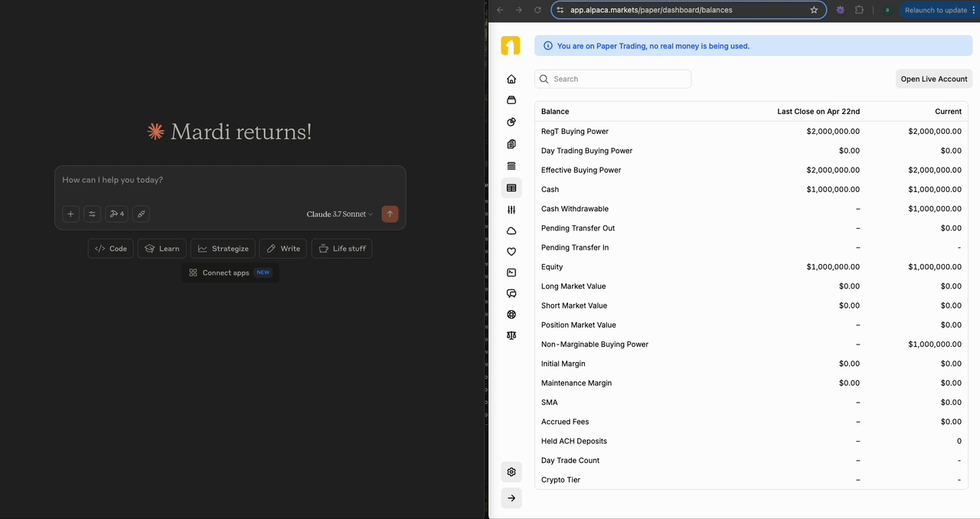Open the Balances table icon in sidebar

511,188
